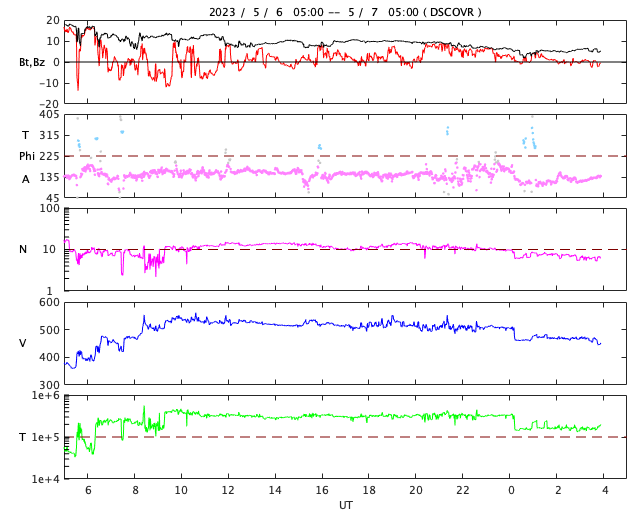
Task: Click the 'T' label of the temperature panel
Action: click(x=23, y=437)
